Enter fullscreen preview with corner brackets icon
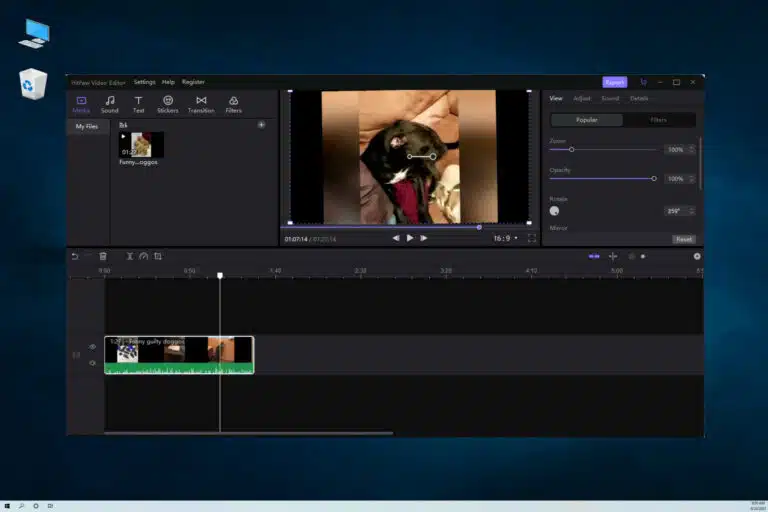 [x=532, y=239]
